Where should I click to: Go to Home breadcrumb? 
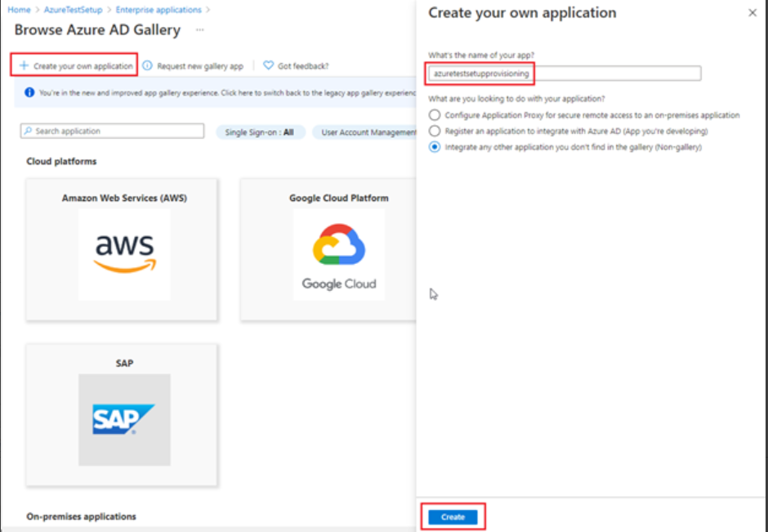pyautogui.click(x=19, y=10)
